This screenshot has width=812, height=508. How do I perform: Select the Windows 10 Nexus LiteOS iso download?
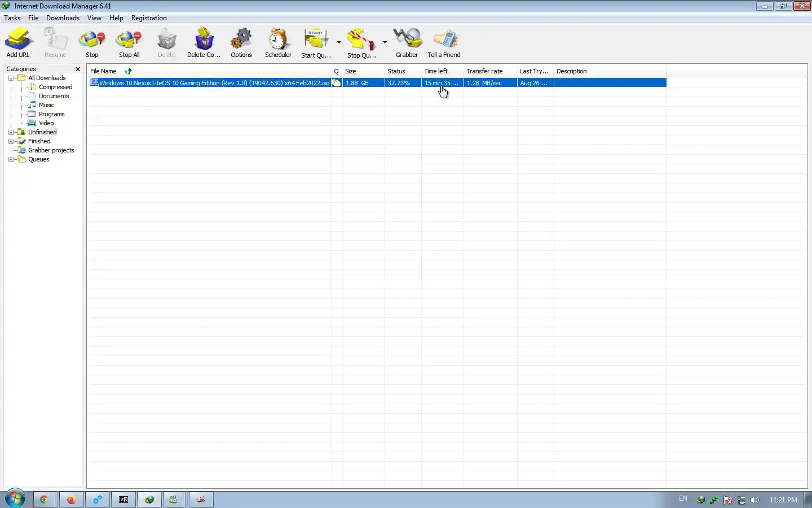click(x=214, y=83)
